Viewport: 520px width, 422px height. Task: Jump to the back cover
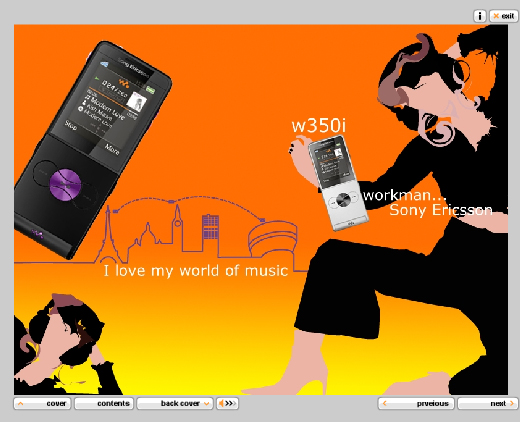175,403
